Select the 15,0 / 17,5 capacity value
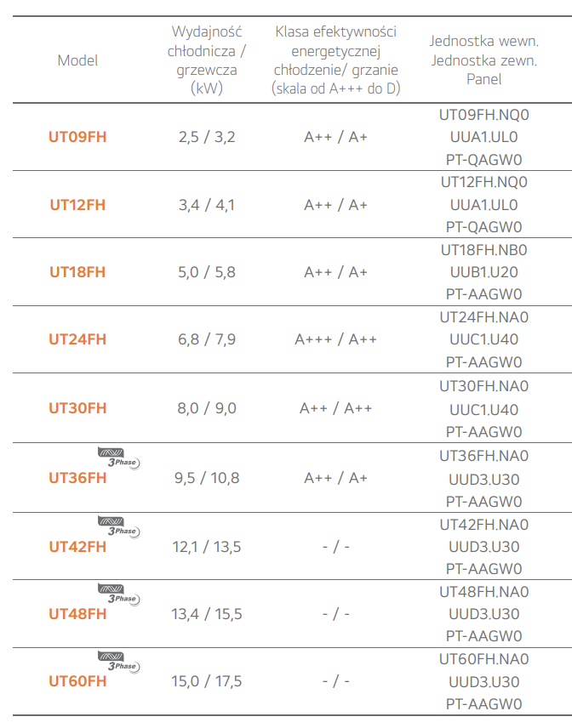This screenshot has width=572, height=728. 207,681
